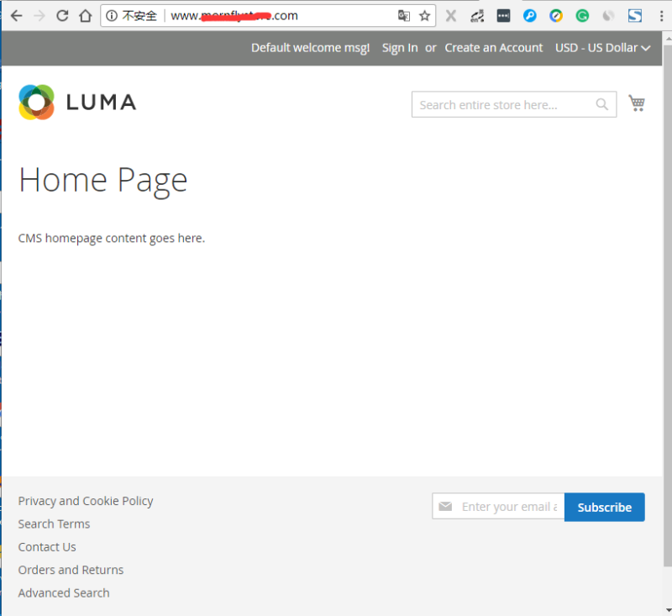Open the Contact Us footer link
672x616 pixels.
(x=47, y=547)
